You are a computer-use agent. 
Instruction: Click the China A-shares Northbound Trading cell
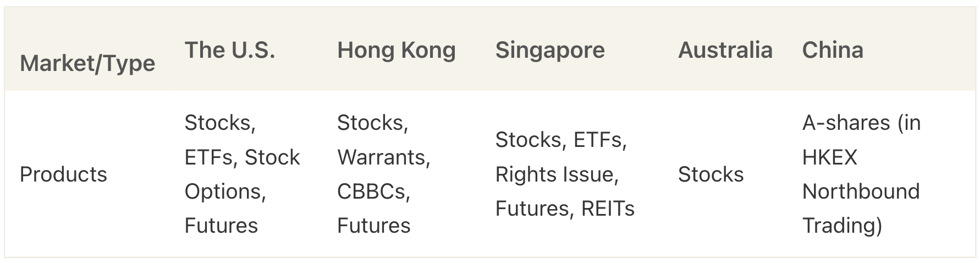861,174
